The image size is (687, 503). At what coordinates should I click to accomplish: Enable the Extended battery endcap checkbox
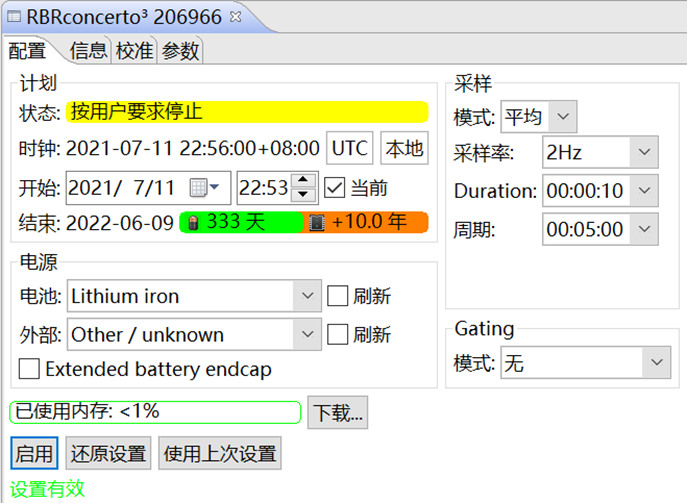pyautogui.click(x=29, y=368)
